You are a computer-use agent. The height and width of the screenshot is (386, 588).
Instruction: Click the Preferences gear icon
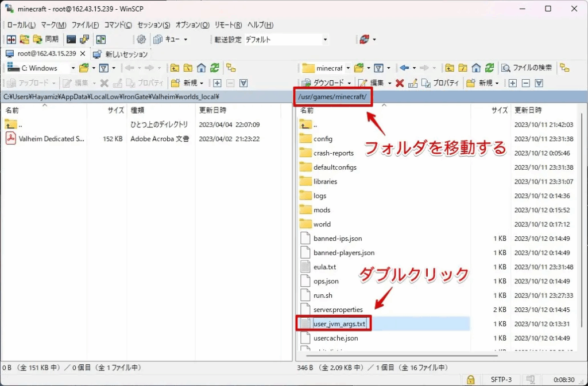(141, 40)
